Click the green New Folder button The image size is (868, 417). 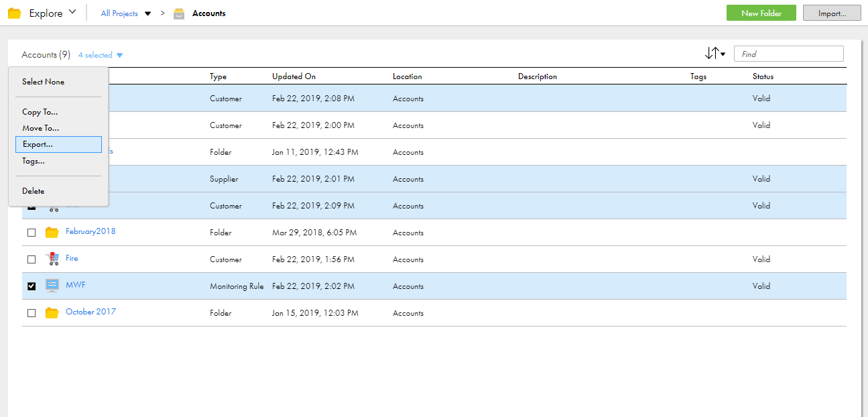coord(761,13)
